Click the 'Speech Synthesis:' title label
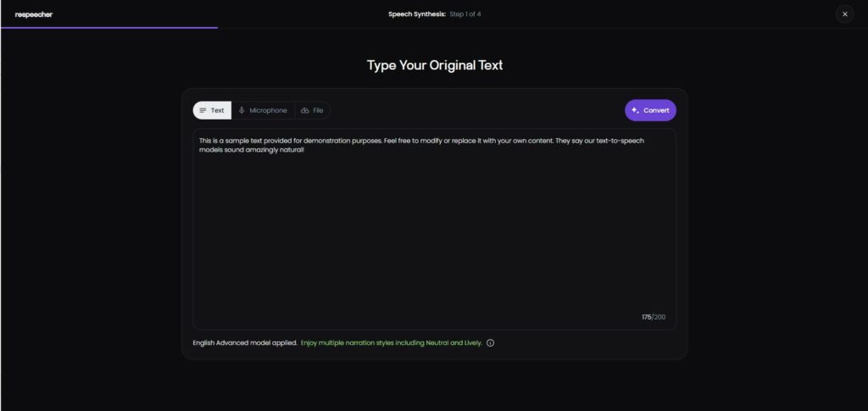This screenshot has width=868, height=411. (x=417, y=14)
